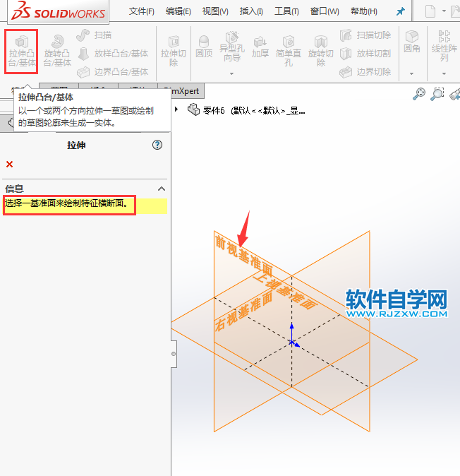
Task: Select the Fillet (圆角) tool
Action: [x=412, y=42]
